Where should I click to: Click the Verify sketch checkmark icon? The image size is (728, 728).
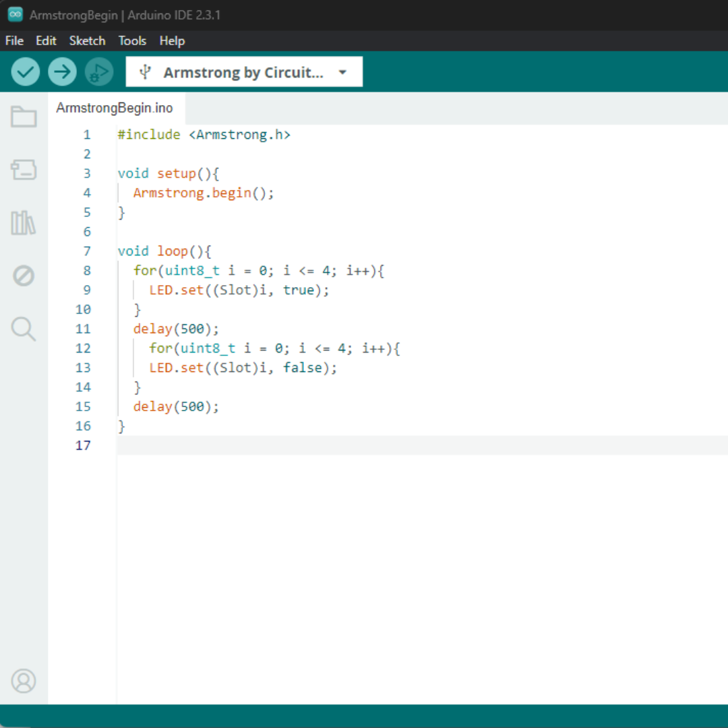[25, 71]
